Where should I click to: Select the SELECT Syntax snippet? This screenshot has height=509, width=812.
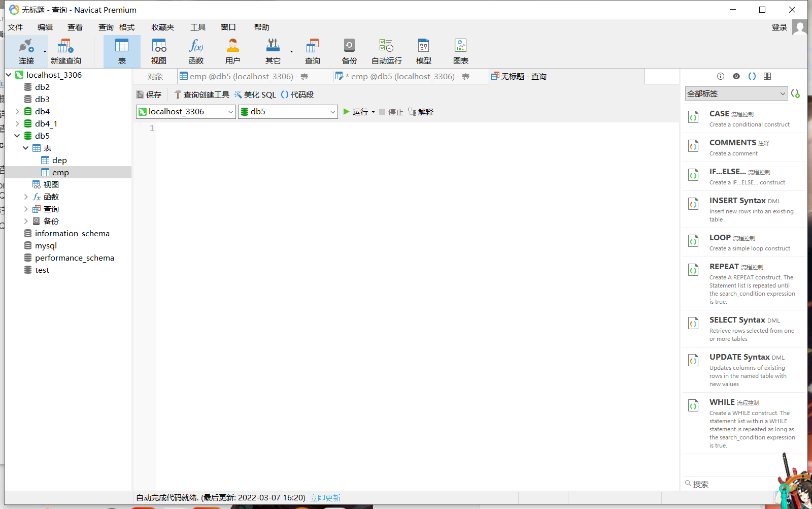tap(745, 329)
